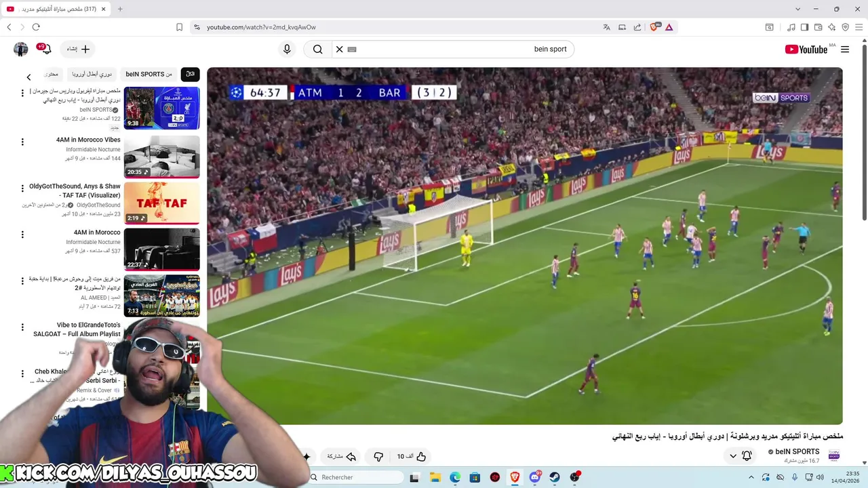Image resolution: width=868 pixels, height=488 pixels.
Task: Open beIN SPORTS channel name link
Action: coord(797,451)
